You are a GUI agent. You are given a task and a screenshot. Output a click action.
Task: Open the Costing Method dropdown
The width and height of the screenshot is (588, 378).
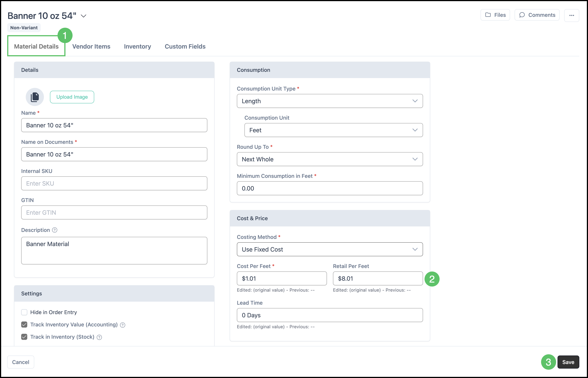pyautogui.click(x=330, y=249)
